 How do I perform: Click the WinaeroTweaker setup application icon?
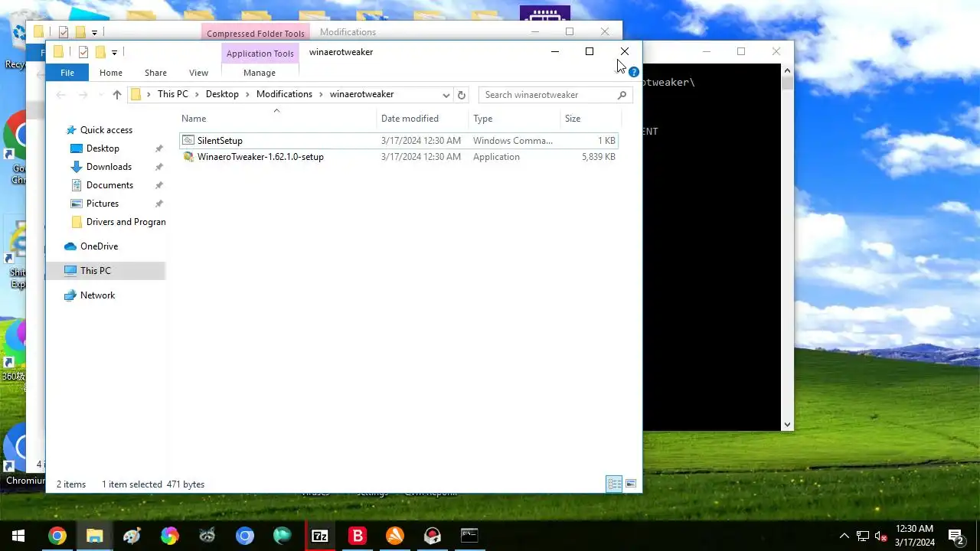click(188, 157)
